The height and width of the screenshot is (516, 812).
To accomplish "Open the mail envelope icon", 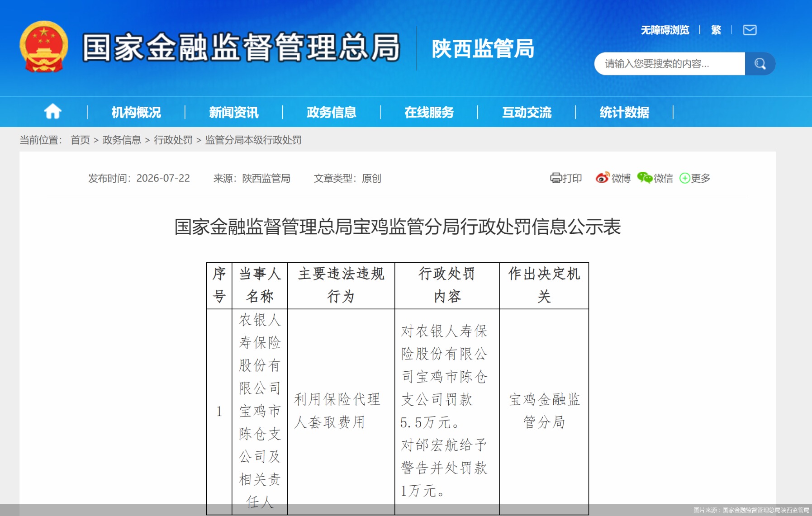I will pos(750,30).
